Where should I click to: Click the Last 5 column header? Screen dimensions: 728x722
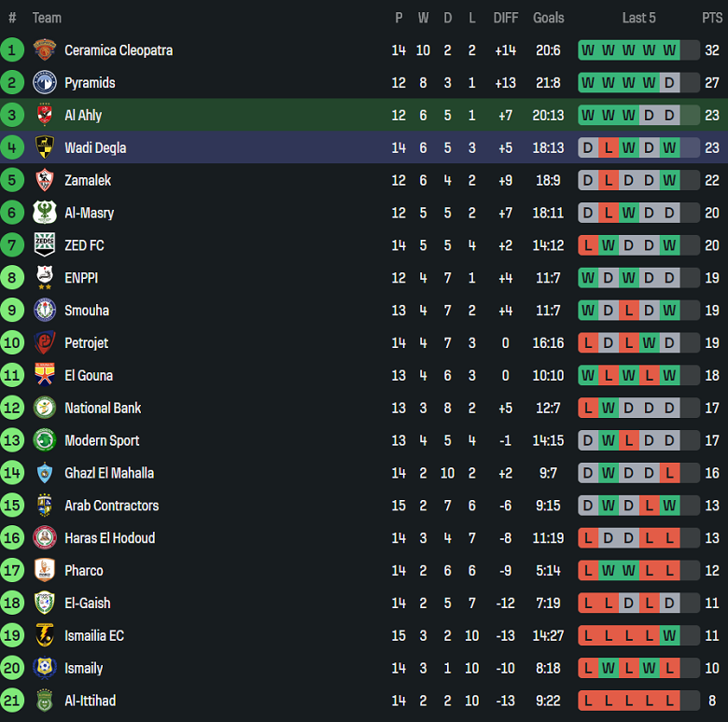639,18
